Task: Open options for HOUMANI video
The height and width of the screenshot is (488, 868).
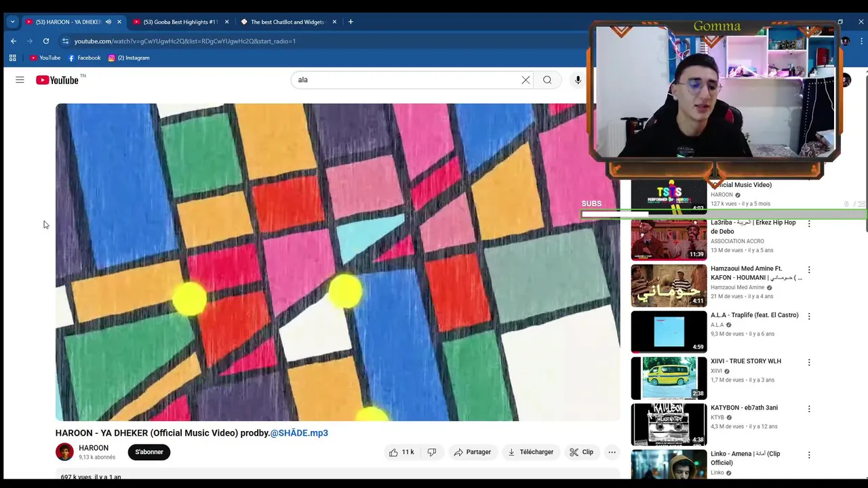Action: coord(809,270)
